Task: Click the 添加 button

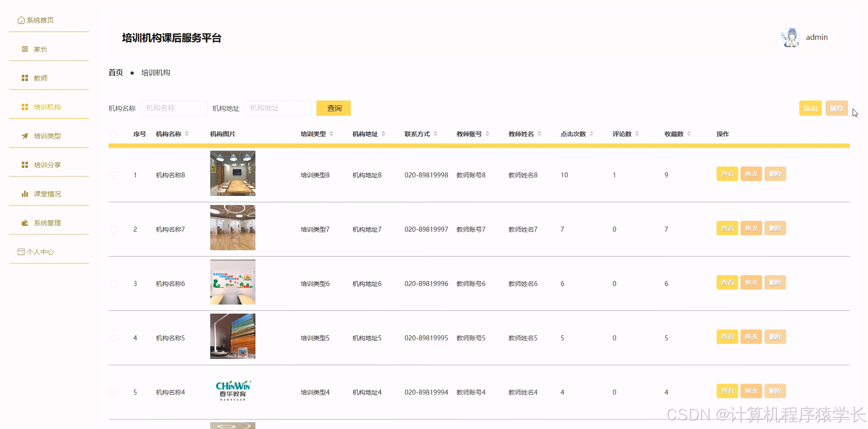Action: [x=811, y=108]
